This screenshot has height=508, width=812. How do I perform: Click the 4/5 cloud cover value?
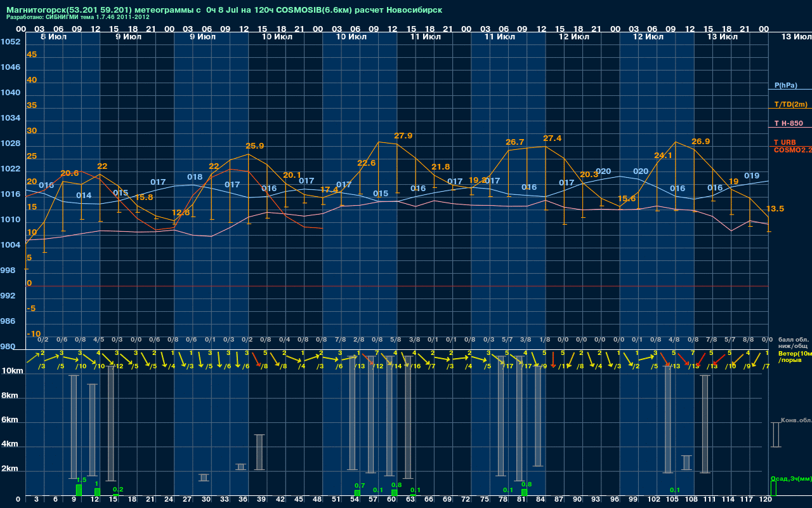click(99, 340)
